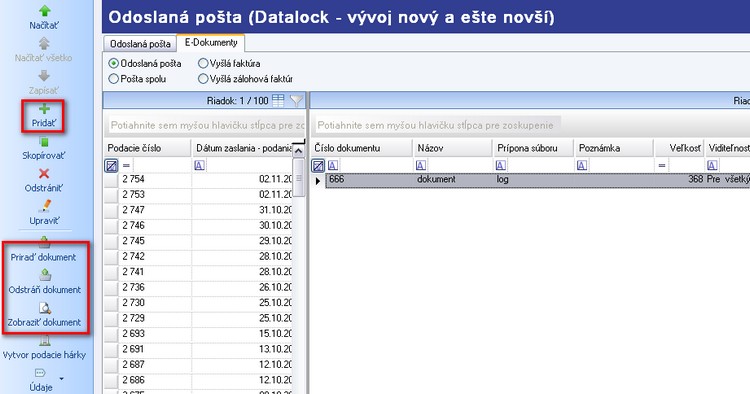Click the grid view icon beside Riadok 1 / 100
Image resolution: width=750 pixels, height=394 pixels.
click(278, 100)
